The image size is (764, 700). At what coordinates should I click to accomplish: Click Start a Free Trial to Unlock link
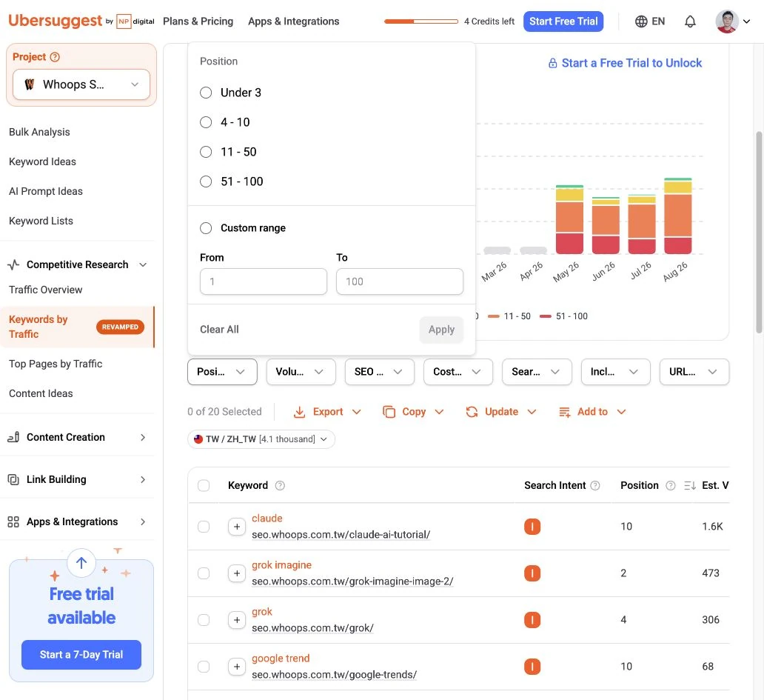click(x=631, y=64)
